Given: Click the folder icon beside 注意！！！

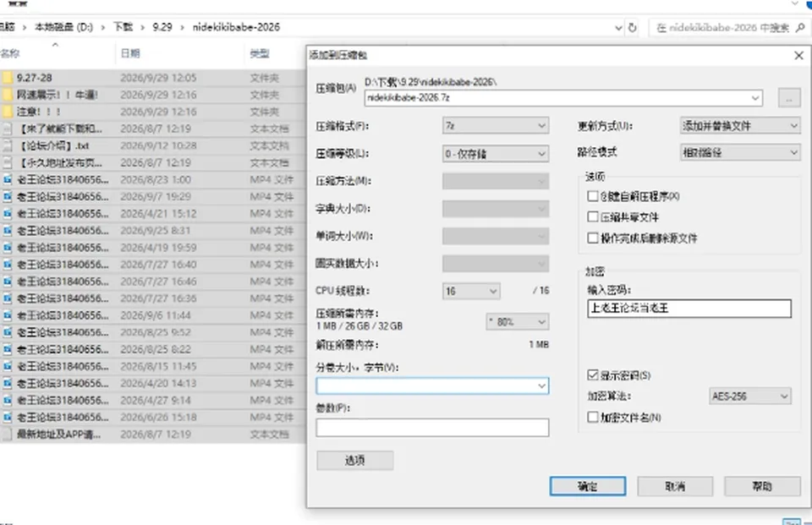Looking at the screenshot, I should [8, 112].
